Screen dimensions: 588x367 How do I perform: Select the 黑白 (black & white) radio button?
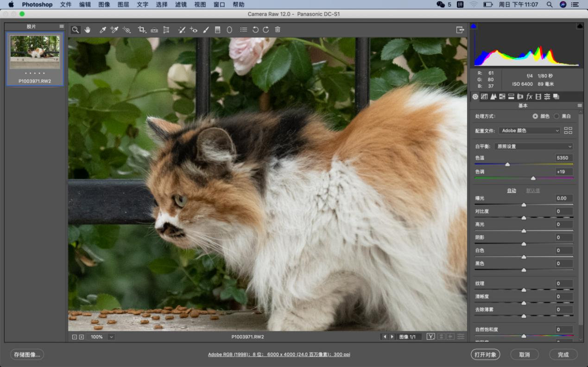[556, 116]
